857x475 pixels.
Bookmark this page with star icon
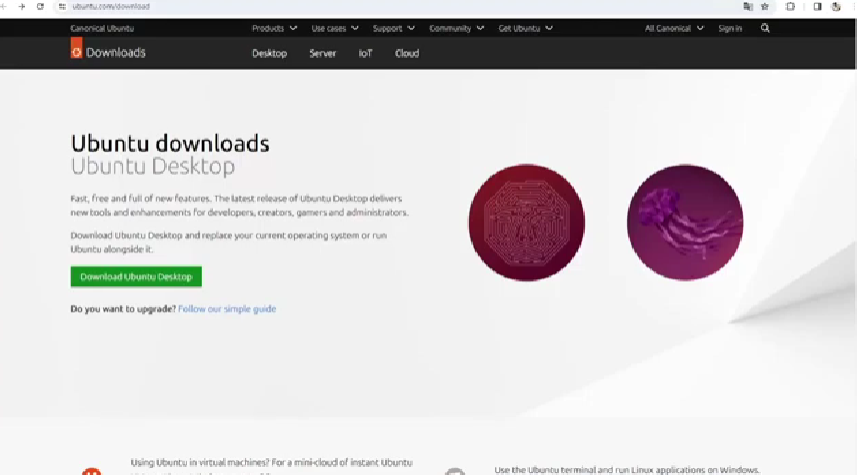(765, 7)
